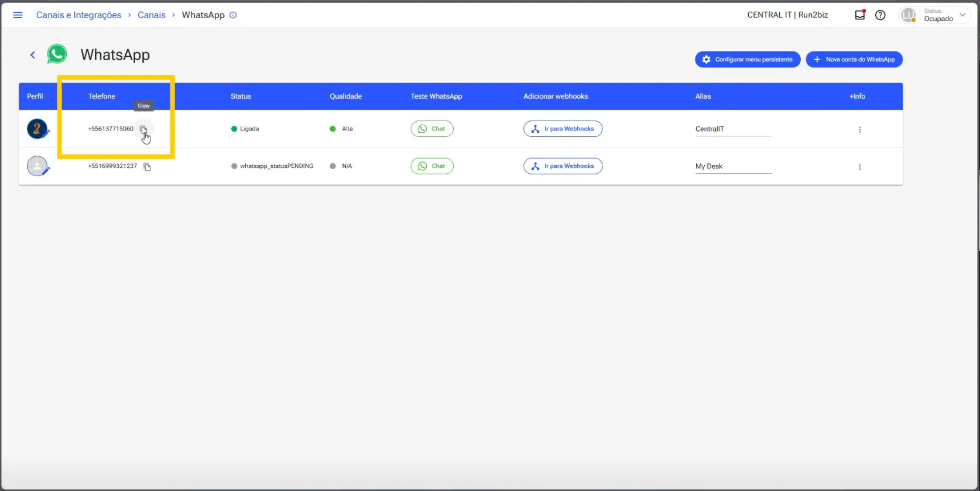Click phone number text +556137715060
The height and width of the screenshot is (491, 980).
pos(111,129)
